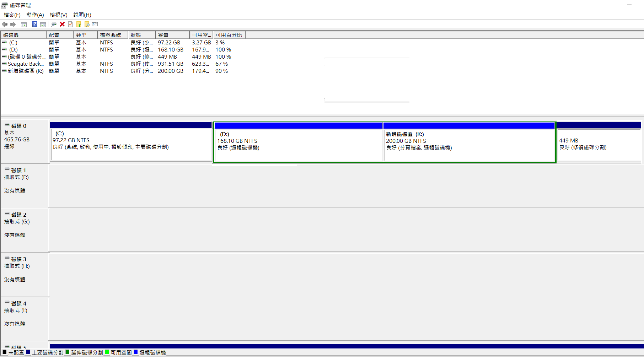Click the blue 邏輯磁碟機 legend swatch

pyautogui.click(x=136, y=352)
